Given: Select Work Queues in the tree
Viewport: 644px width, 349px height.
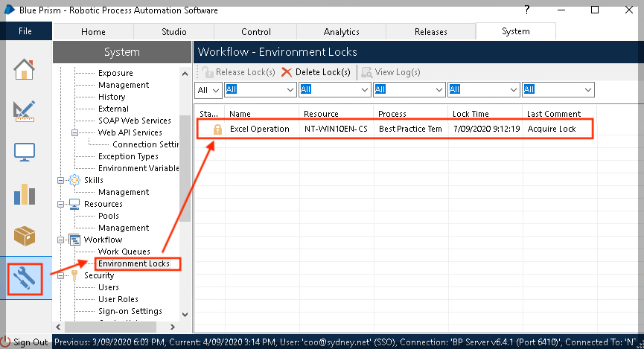Looking at the screenshot, I should click(x=124, y=252).
